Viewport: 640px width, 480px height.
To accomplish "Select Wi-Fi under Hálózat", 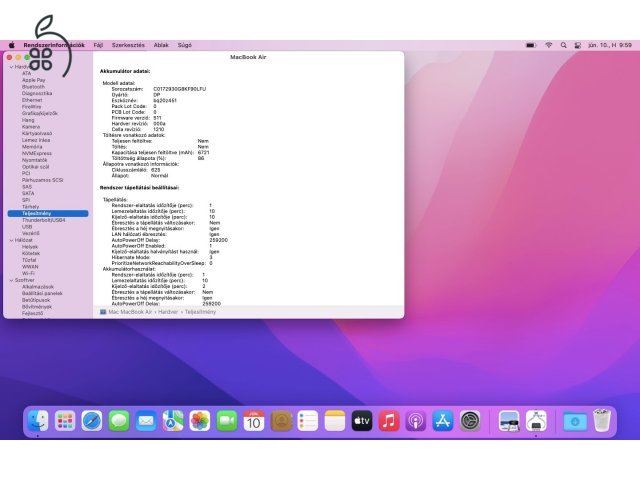I will click(28, 273).
